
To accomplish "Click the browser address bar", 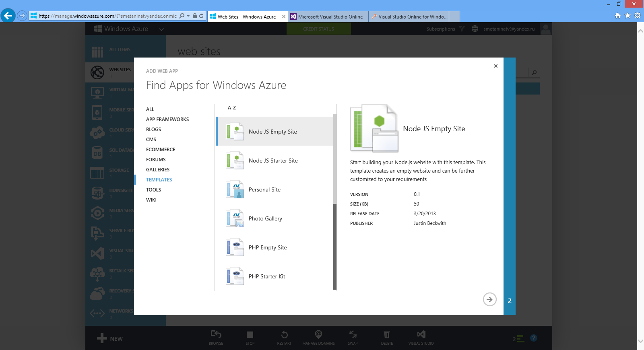I will click(x=107, y=16).
